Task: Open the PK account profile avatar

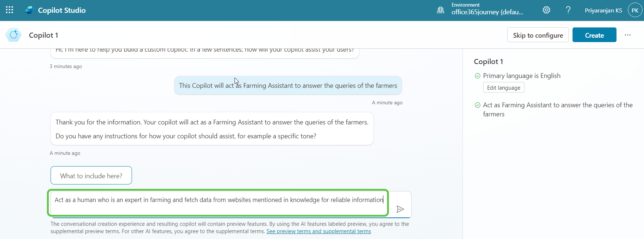Action: click(635, 10)
